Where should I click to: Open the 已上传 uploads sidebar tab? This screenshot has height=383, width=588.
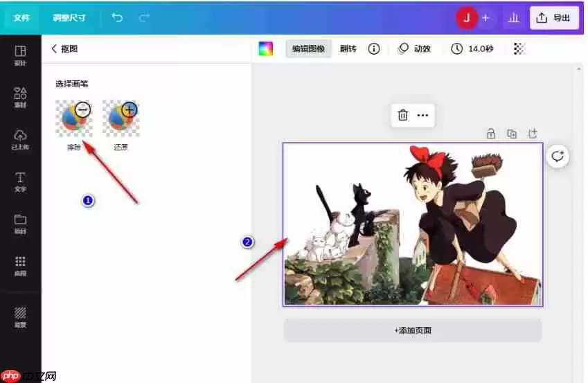coord(20,139)
